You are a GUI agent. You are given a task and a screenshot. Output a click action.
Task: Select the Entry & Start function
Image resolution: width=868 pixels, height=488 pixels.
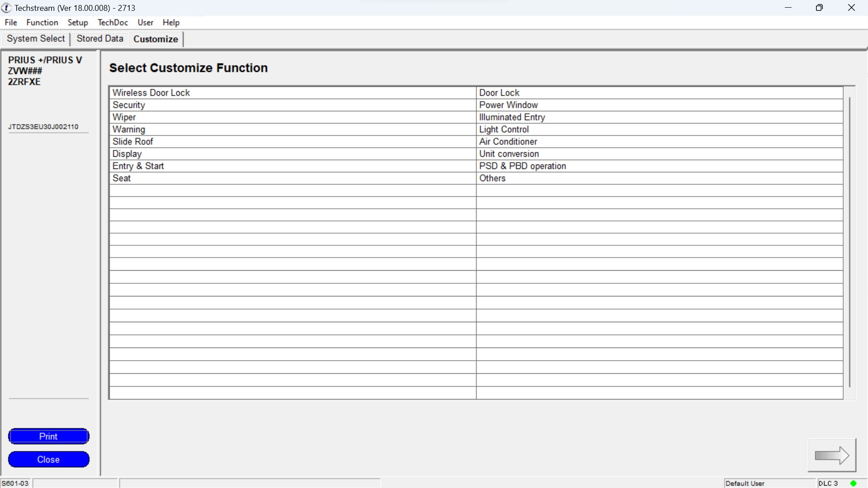(x=138, y=166)
